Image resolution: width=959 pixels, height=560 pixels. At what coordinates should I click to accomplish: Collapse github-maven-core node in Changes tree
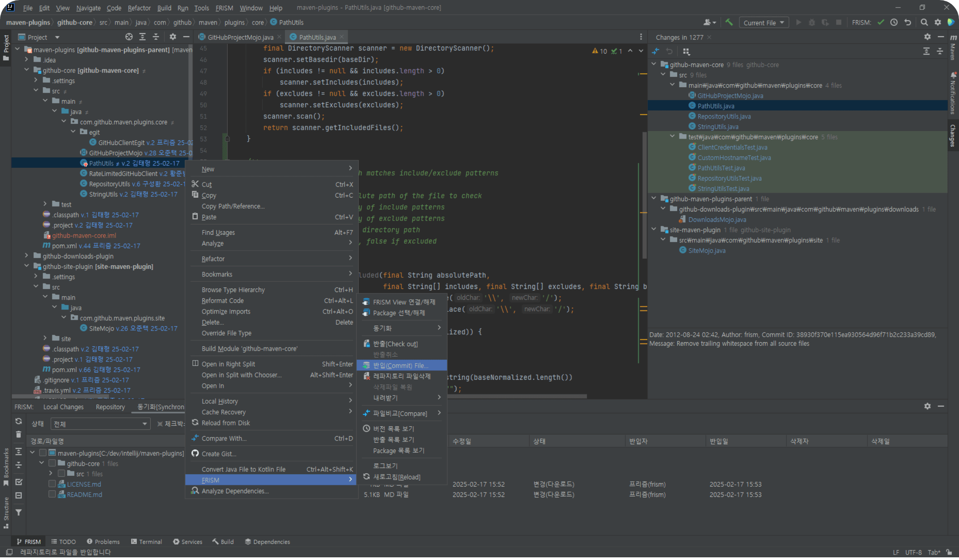pyautogui.click(x=654, y=64)
